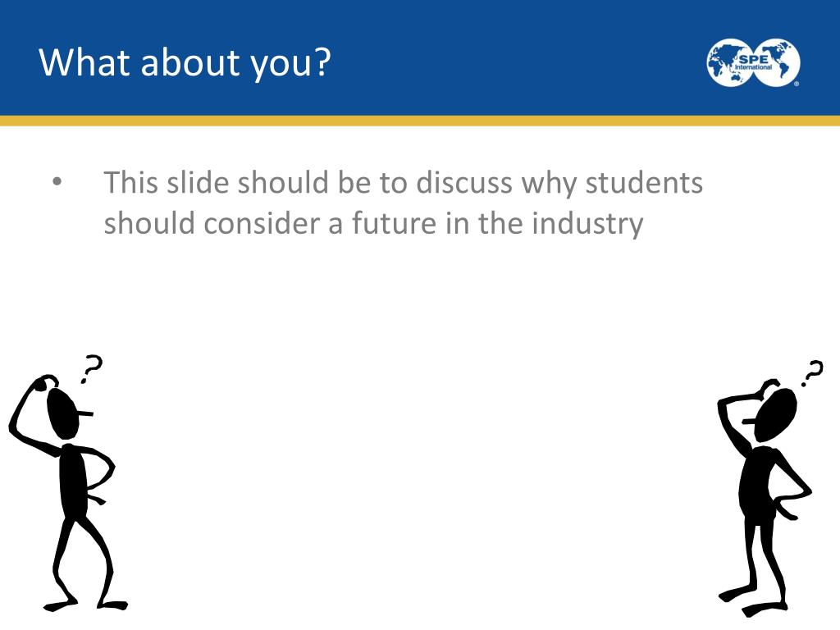
Task: Click the bullet point marker
Action: [x=57, y=182]
